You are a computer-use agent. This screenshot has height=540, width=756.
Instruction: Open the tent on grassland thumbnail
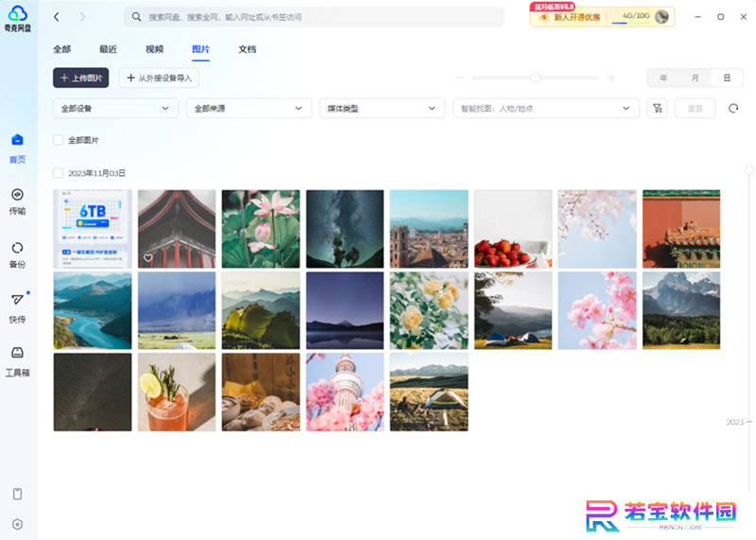[x=429, y=392]
